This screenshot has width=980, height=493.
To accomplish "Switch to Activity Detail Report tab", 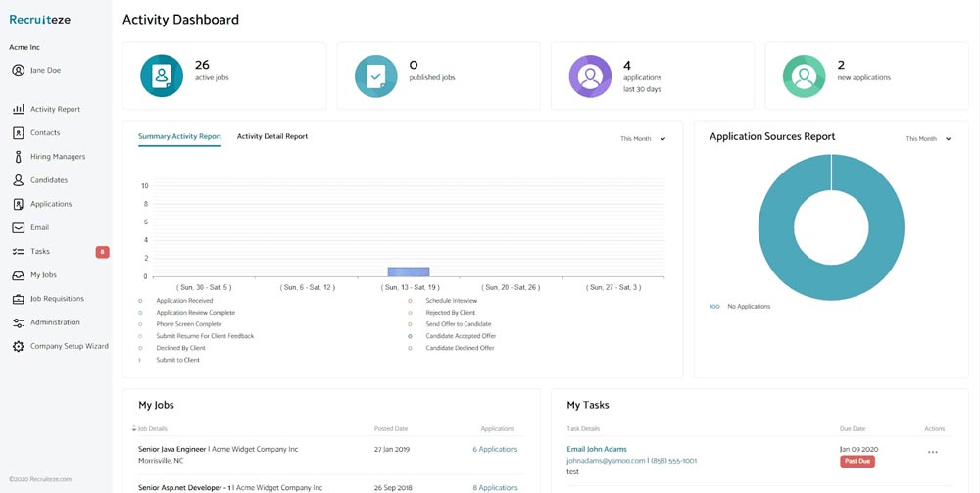I will pyautogui.click(x=272, y=136).
